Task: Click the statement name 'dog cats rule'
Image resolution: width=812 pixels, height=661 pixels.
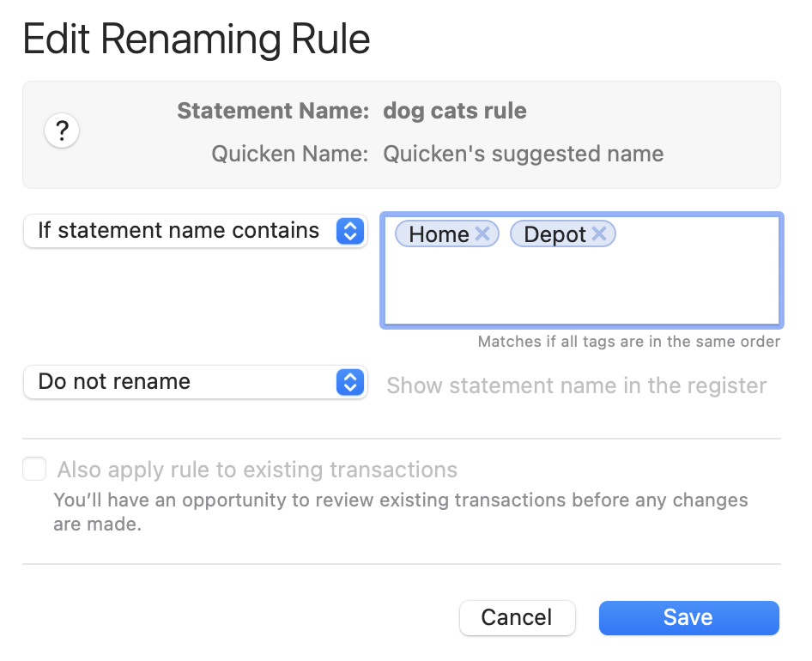Action: [x=455, y=111]
